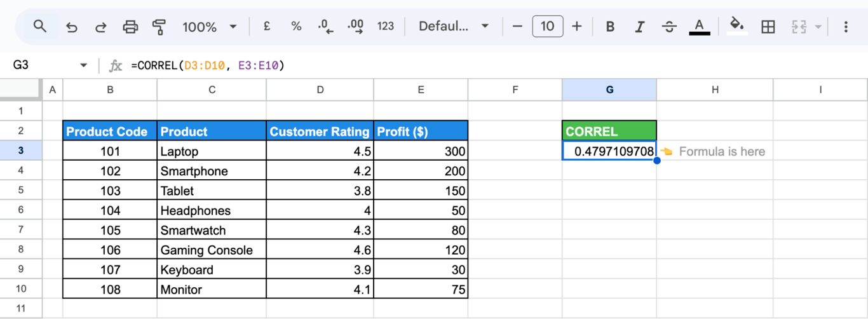Redo the last action
Image resolution: width=868 pixels, height=319 pixels.
100,27
